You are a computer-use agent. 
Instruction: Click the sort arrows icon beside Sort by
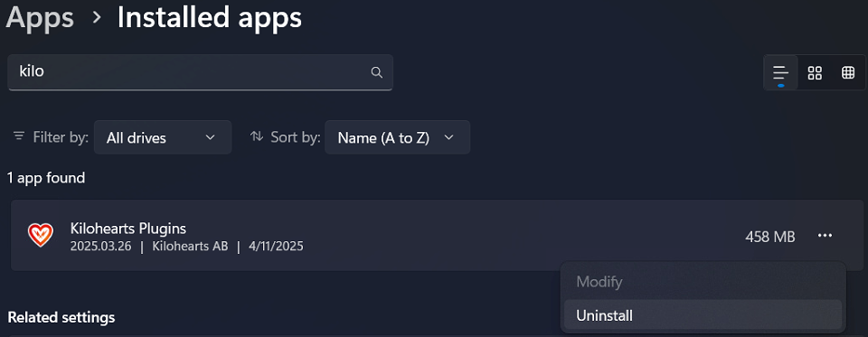(257, 136)
